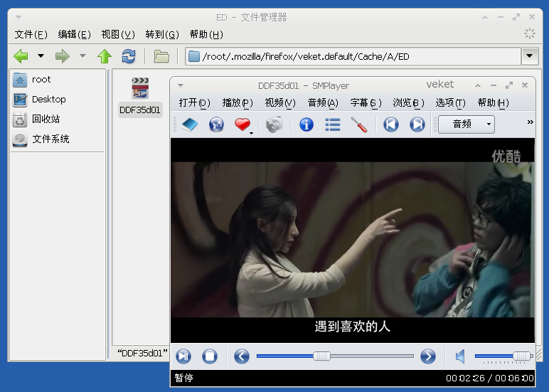Open forward history dropdown arrow
The width and height of the screenshot is (549, 392).
(82, 55)
